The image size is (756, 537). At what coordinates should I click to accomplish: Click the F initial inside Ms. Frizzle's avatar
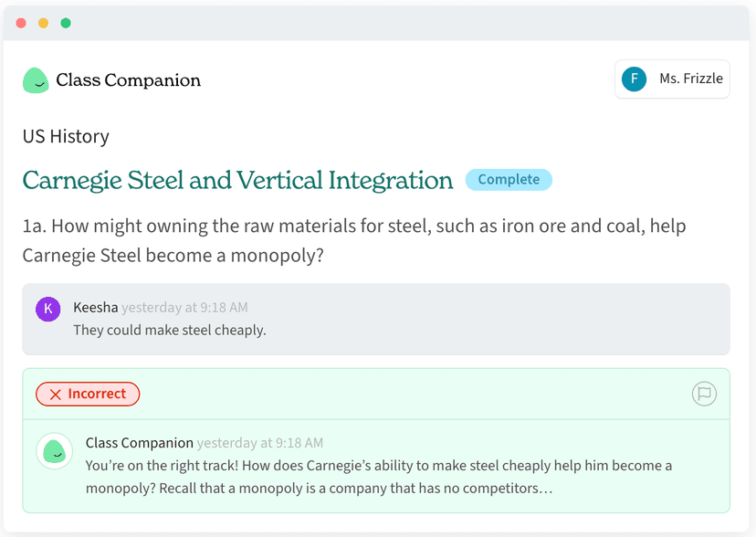(634, 79)
